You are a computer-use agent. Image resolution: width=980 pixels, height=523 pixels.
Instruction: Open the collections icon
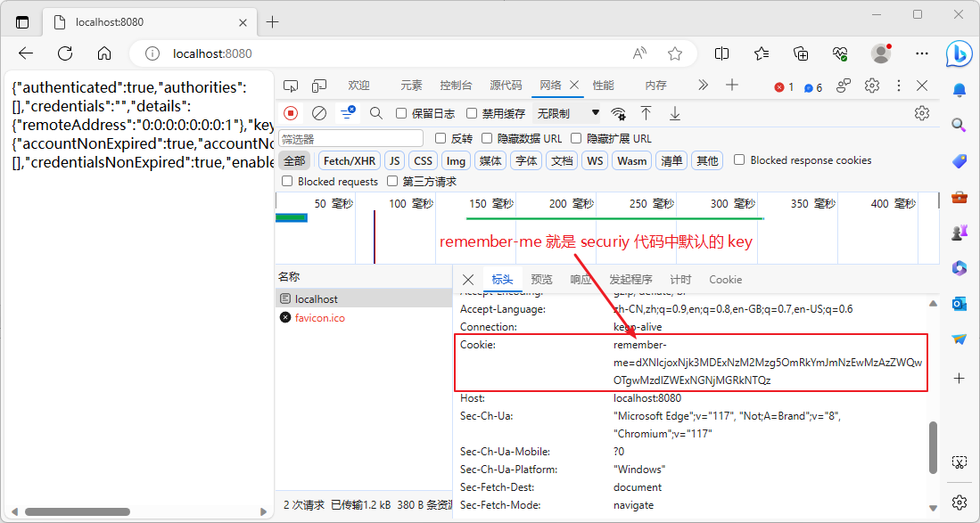coord(801,53)
